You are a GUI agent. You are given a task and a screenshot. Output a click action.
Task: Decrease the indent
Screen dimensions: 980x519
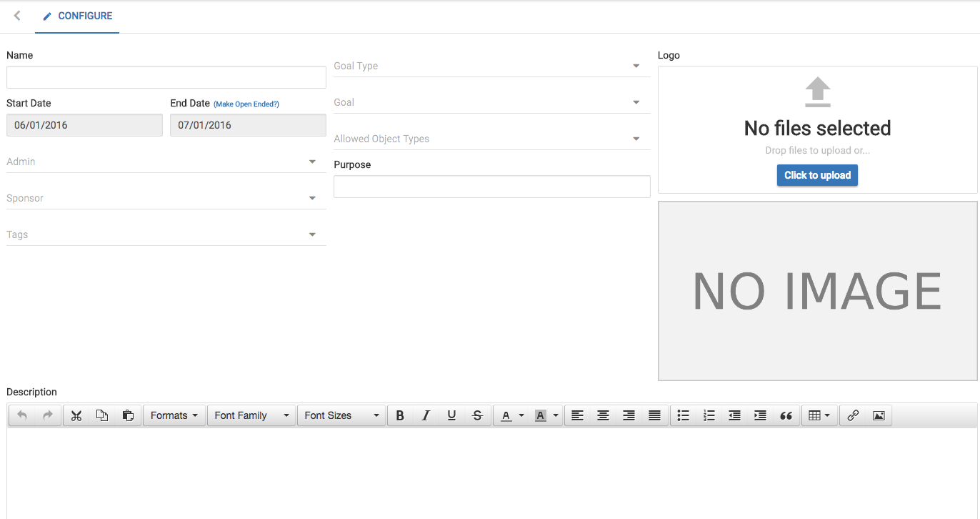tap(734, 415)
